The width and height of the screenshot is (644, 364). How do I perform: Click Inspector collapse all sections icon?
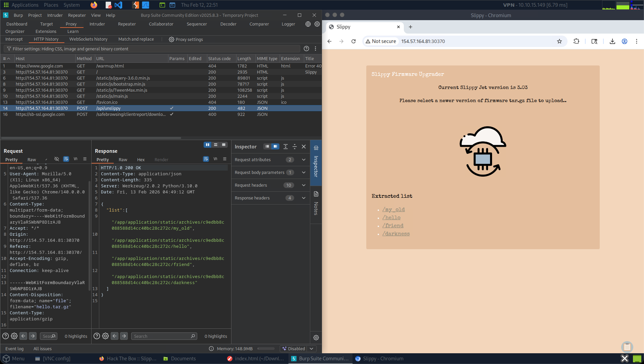click(294, 146)
